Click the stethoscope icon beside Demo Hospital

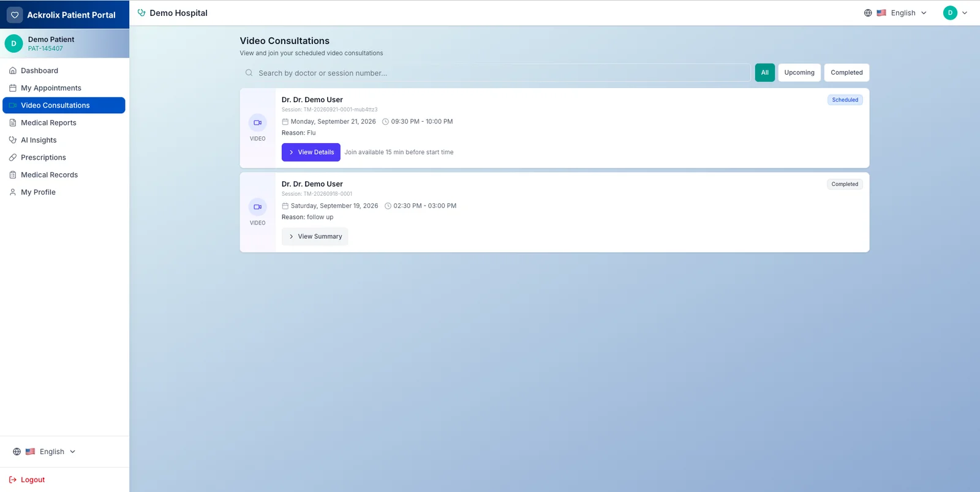(141, 13)
